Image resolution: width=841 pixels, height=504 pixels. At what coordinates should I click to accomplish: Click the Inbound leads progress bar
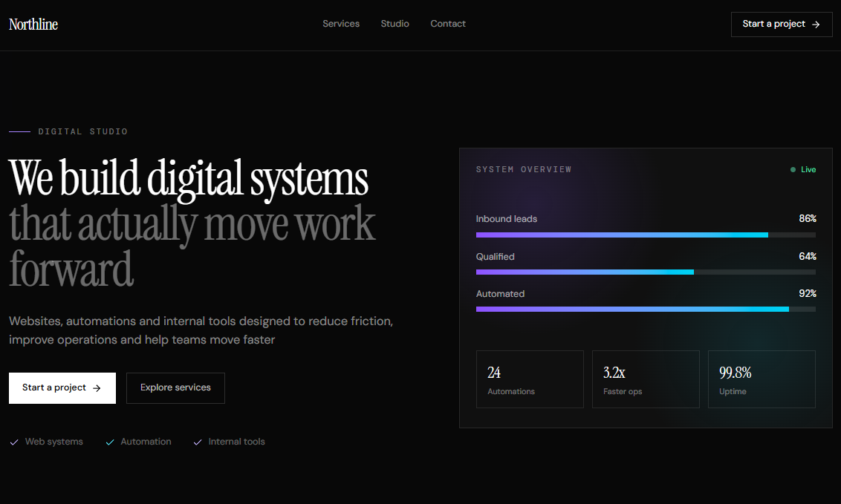pos(646,235)
